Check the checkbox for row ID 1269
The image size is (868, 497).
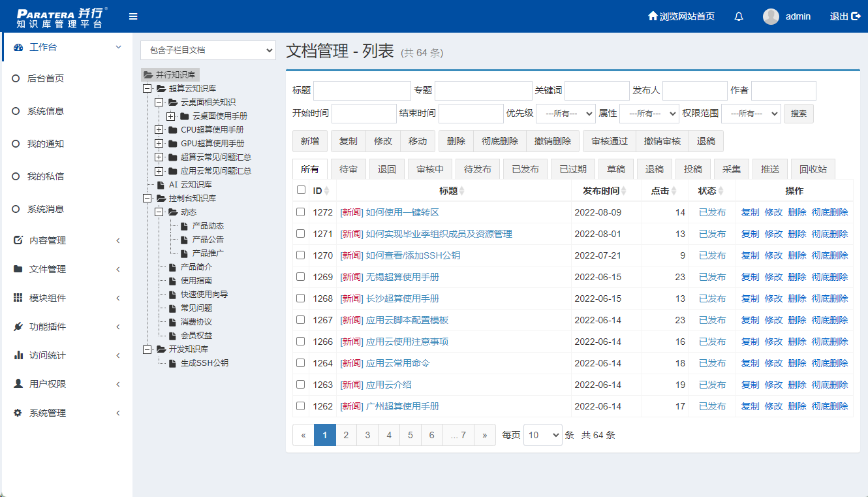pos(301,276)
